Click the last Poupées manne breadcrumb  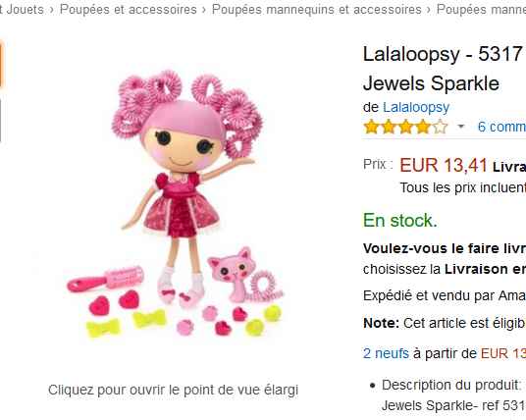[x=481, y=10]
